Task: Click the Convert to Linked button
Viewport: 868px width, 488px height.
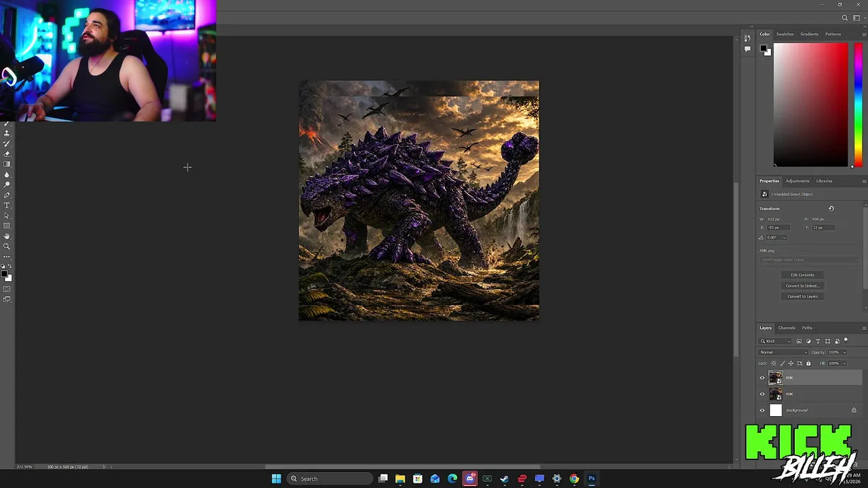Action: 802,285
